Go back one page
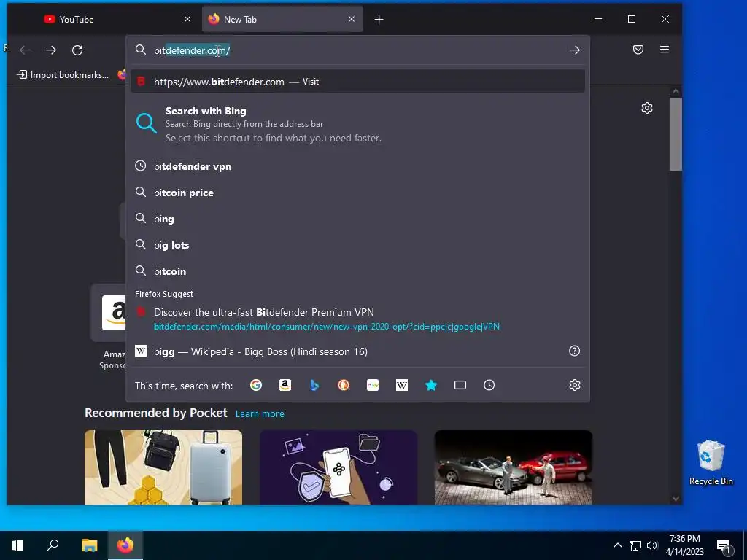 click(25, 50)
